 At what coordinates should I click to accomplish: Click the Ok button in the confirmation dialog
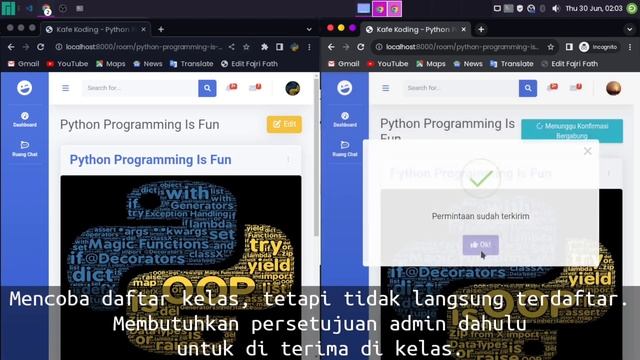click(480, 244)
